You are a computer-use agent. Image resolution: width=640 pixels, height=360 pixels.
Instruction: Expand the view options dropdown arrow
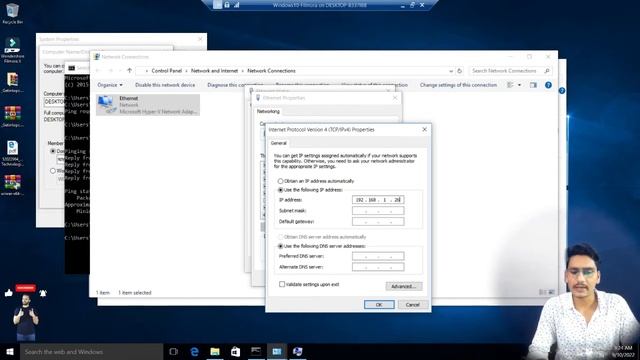(x=519, y=85)
